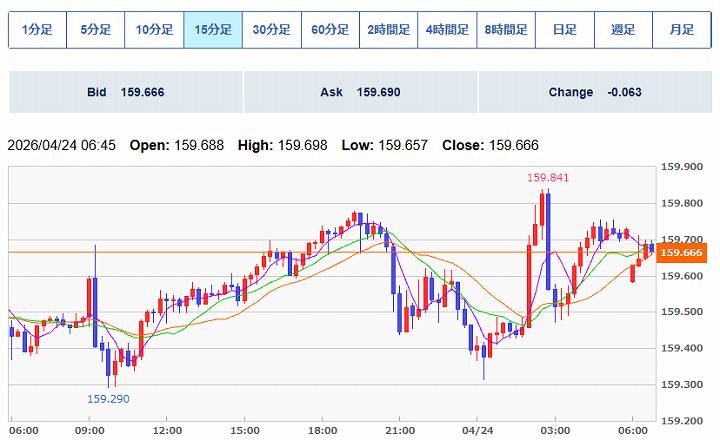
Task: Click the 159.841 high price label
Action: pos(548,178)
